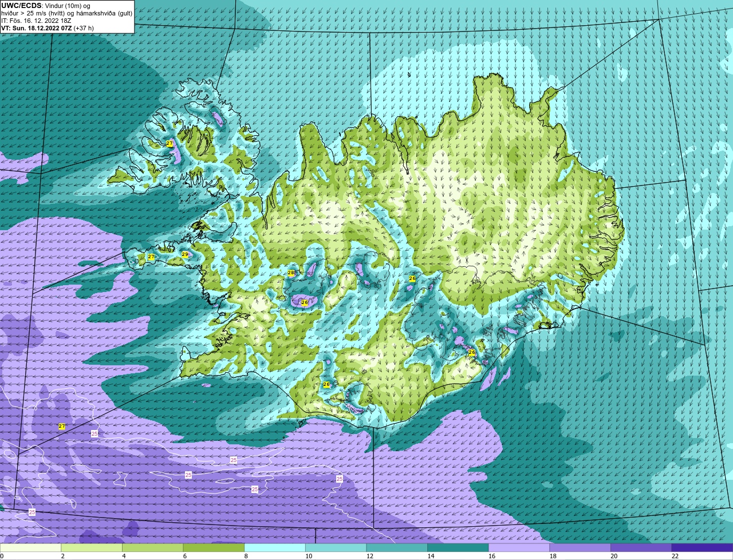Click the dark indigo legend swatch above 22
This screenshot has width=733, height=560.
click(703, 548)
